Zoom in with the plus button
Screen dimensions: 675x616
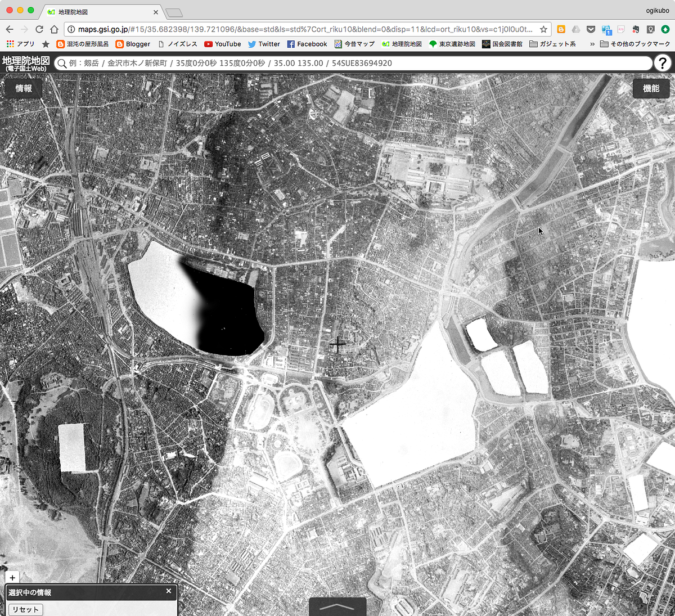pos(12,577)
